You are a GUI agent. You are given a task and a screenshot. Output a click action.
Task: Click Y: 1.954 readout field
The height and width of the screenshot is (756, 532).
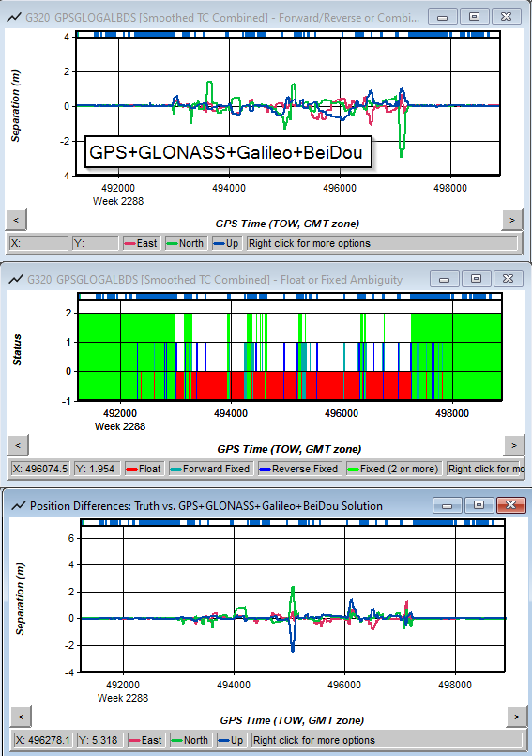tap(98, 469)
